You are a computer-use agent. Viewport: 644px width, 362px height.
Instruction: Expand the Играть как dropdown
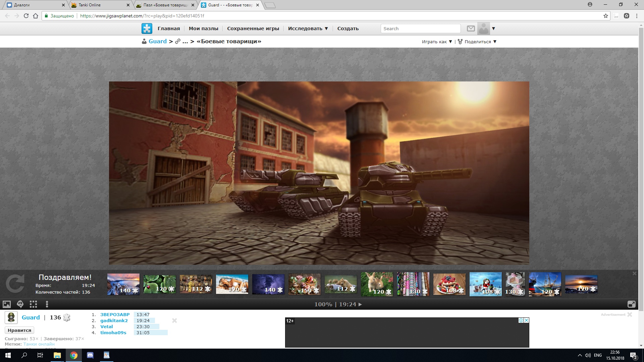[x=437, y=42]
